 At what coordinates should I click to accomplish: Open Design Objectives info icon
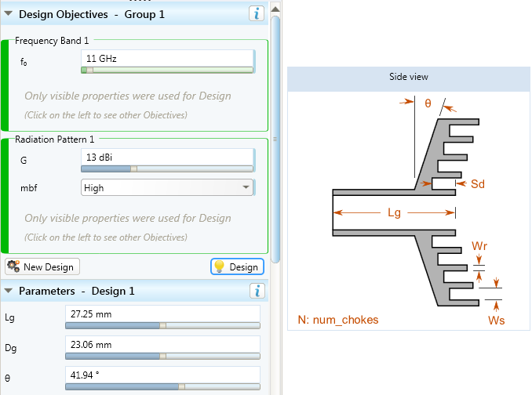257,14
